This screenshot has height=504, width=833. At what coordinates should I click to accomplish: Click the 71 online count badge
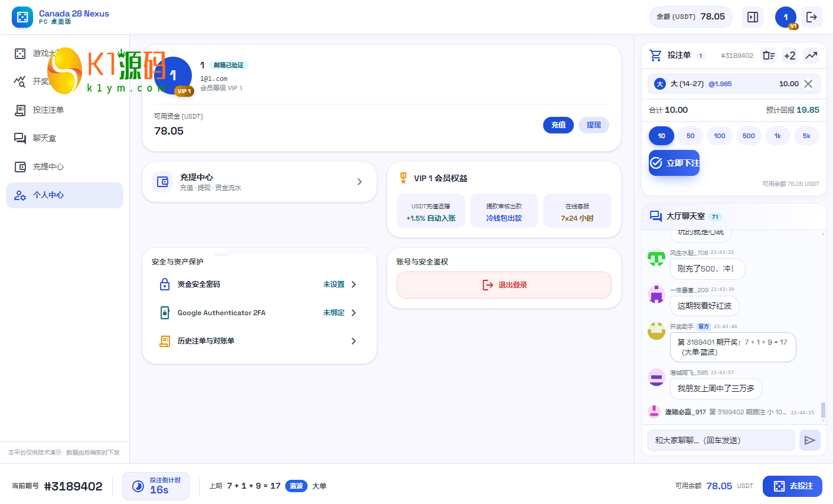click(x=715, y=217)
